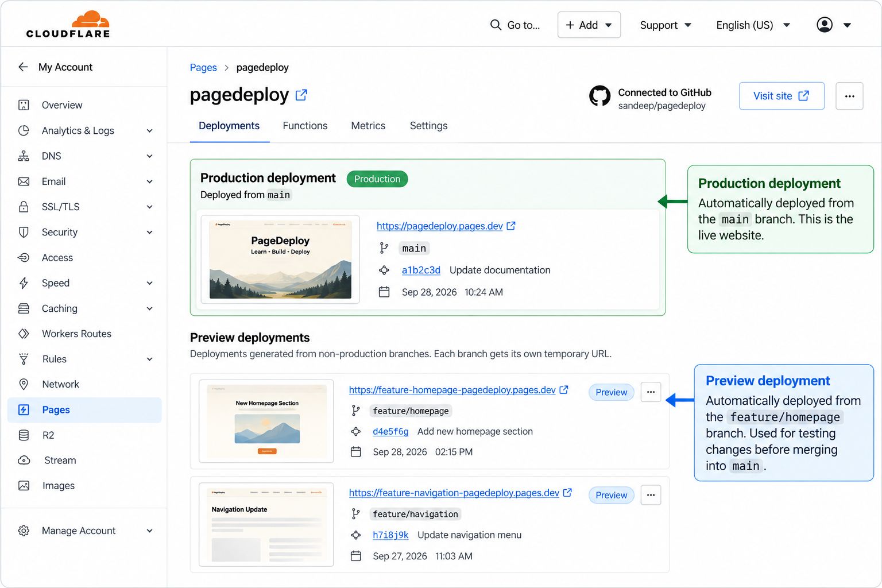The width and height of the screenshot is (882, 588).
Task: Select Workers Routes in sidebar
Action: (x=84, y=334)
